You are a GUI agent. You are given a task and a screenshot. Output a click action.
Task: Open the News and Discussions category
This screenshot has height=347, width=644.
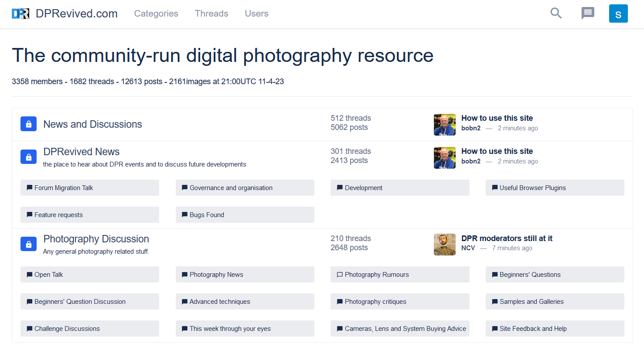pos(93,124)
